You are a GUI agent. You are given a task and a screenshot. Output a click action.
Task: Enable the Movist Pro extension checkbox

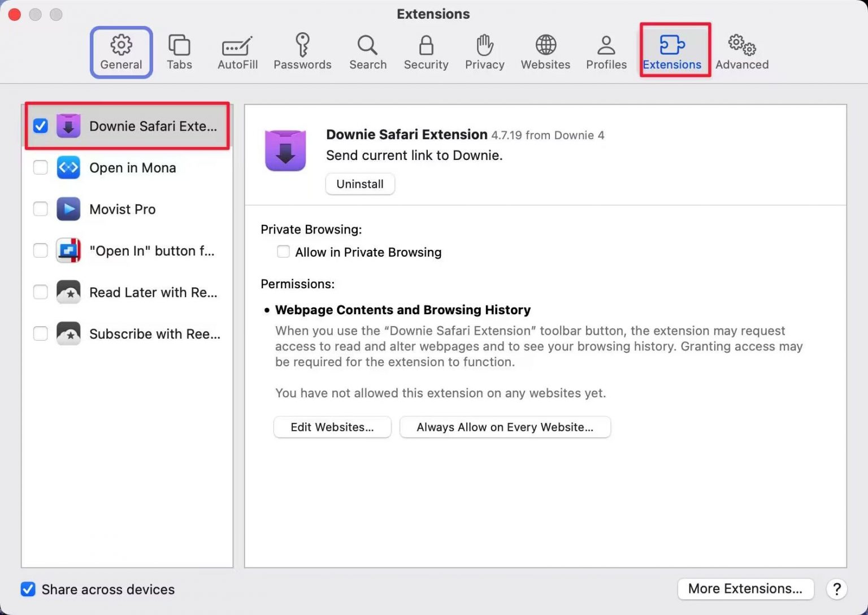[41, 209]
